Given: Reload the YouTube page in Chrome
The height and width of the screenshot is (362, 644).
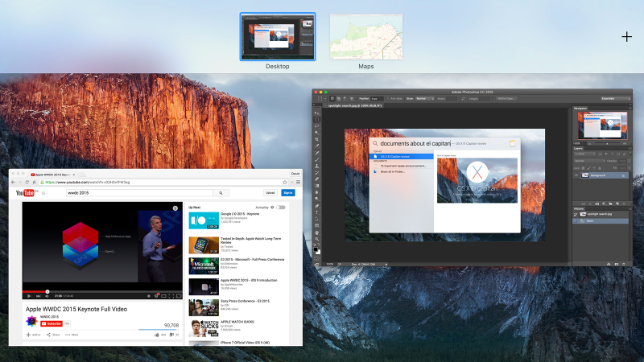Looking at the screenshot, I should click(27, 183).
